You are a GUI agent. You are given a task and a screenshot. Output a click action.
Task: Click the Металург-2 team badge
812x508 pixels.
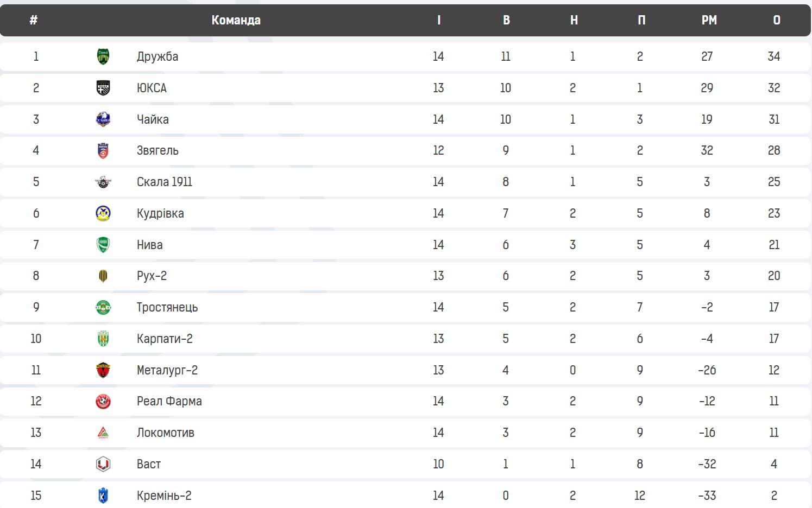coord(103,370)
